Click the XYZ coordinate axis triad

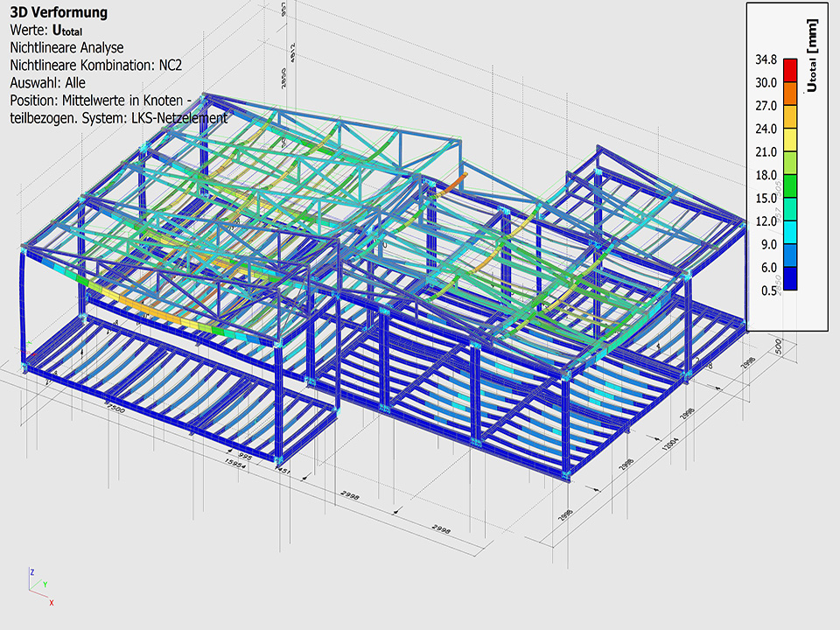coord(38,586)
